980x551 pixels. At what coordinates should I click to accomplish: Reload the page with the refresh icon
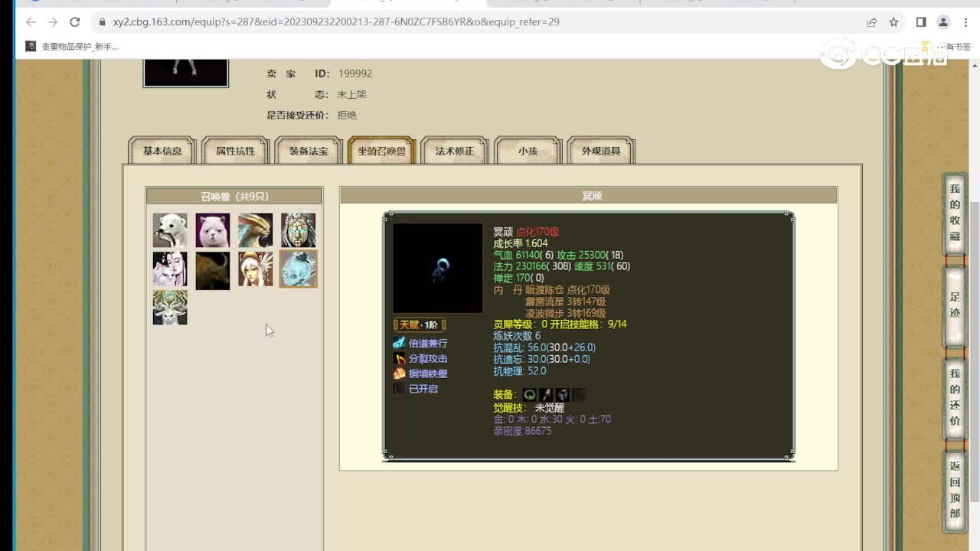pos(75,22)
